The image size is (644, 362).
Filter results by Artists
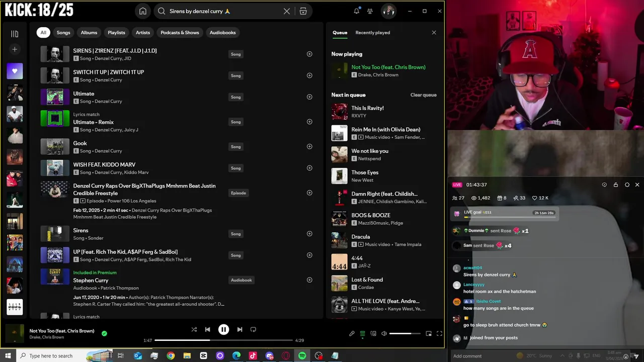click(143, 33)
